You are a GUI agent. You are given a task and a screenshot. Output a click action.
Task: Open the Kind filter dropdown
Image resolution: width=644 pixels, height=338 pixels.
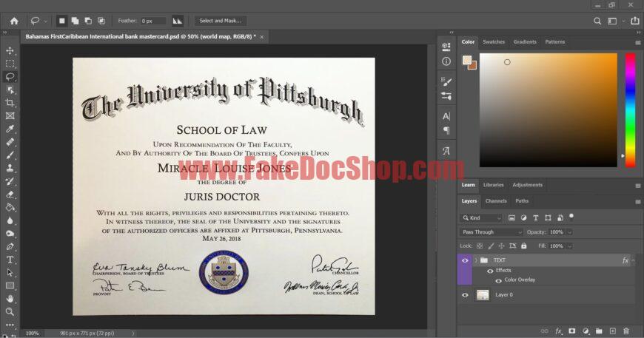pyautogui.click(x=481, y=217)
